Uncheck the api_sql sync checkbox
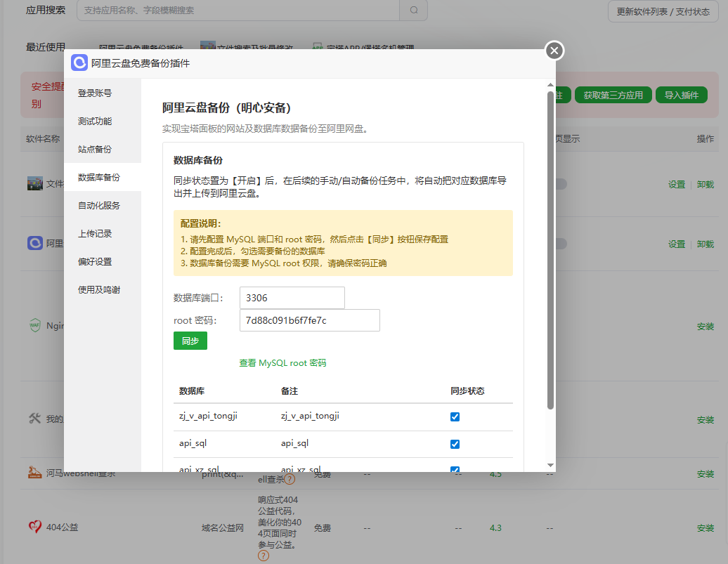The height and width of the screenshot is (564, 728). coord(455,444)
